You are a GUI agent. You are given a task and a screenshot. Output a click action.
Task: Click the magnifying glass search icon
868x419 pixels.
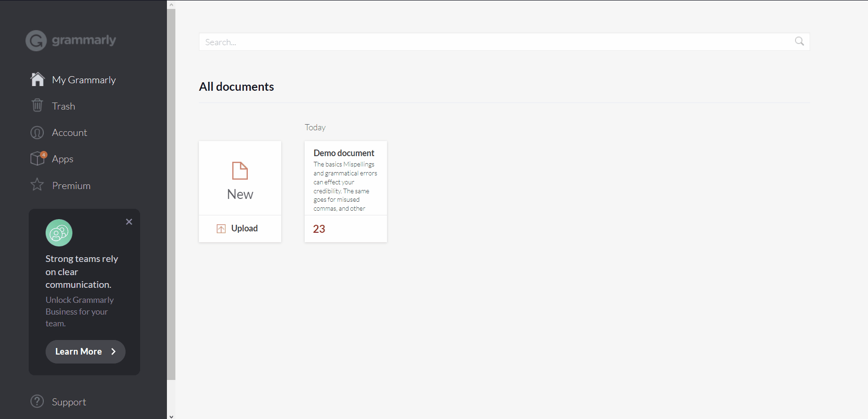point(799,41)
